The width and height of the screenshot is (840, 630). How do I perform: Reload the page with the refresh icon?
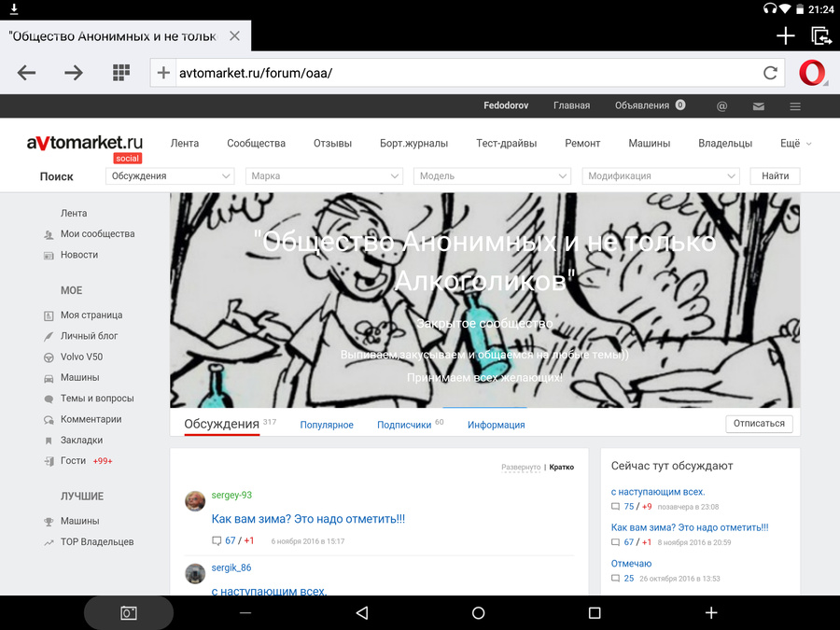click(770, 72)
